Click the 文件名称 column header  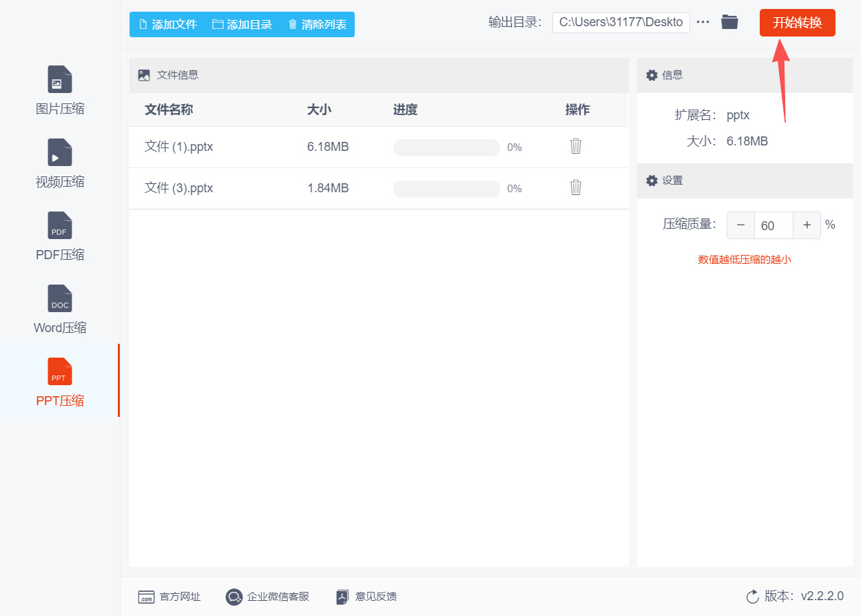coord(169,110)
